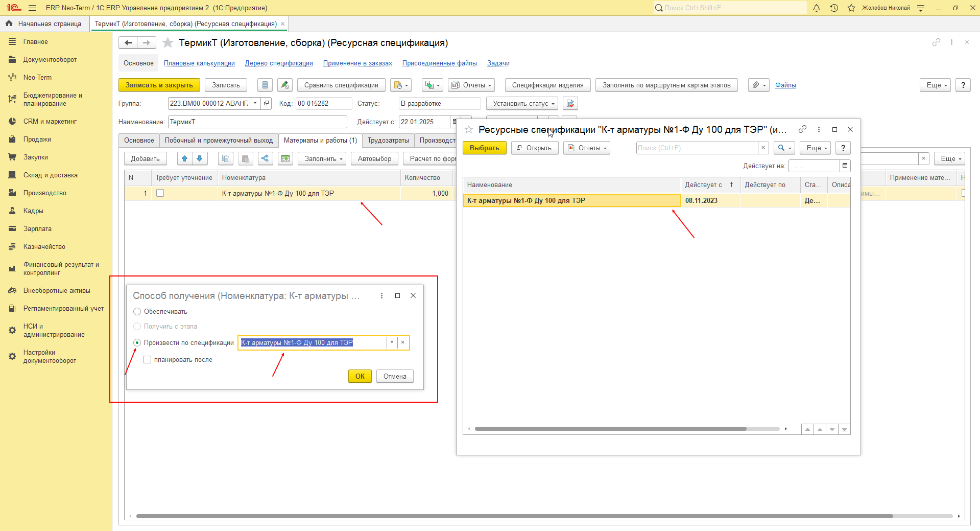Go back with the left arrow

pyautogui.click(x=128, y=43)
